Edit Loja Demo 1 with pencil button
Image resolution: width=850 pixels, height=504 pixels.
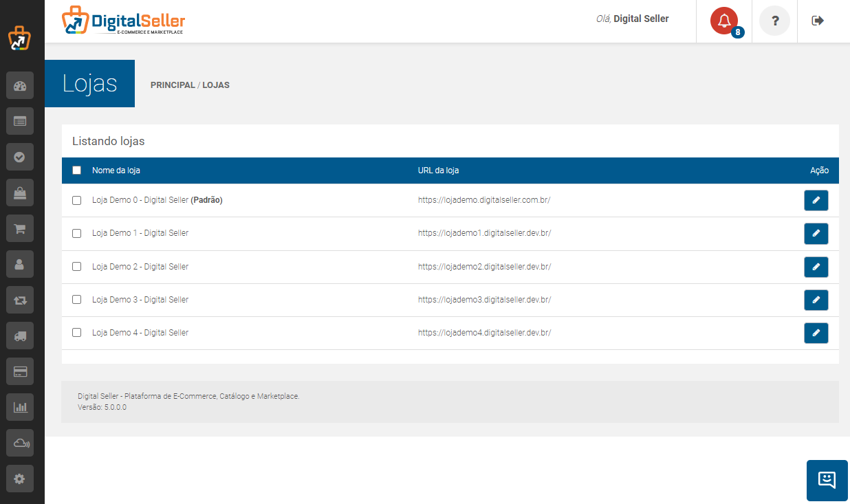click(816, 233)
